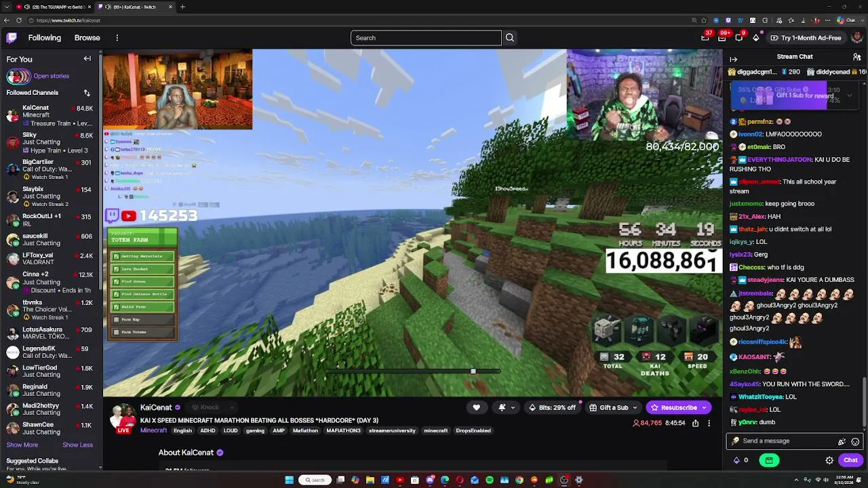
Task: Share the stream via share icon
Action: click(x=696, y=423)
